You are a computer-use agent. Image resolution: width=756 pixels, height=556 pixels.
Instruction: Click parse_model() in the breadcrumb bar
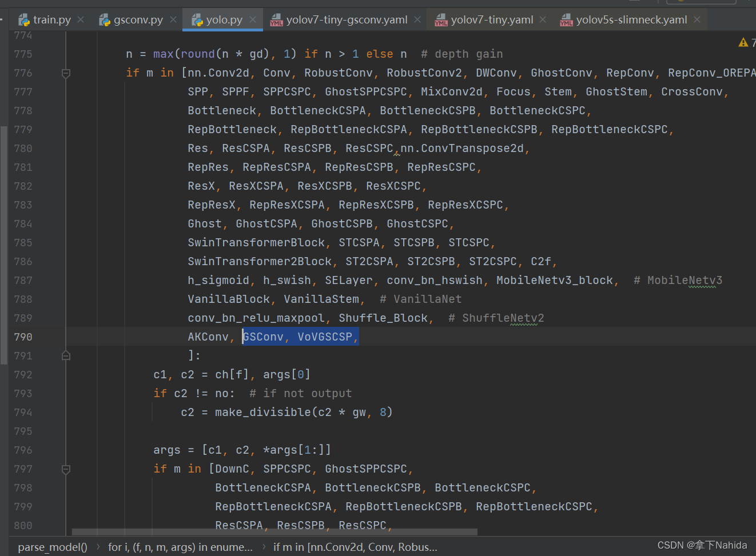click(53, 547)
